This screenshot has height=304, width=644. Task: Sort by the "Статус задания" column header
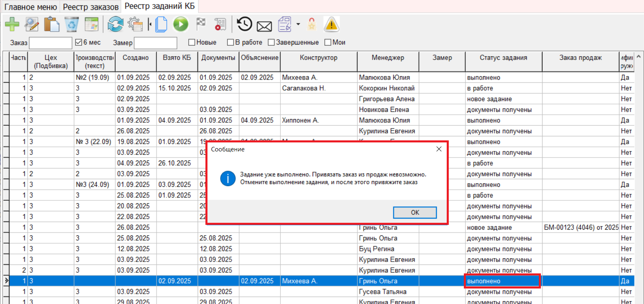click(503, 58)
